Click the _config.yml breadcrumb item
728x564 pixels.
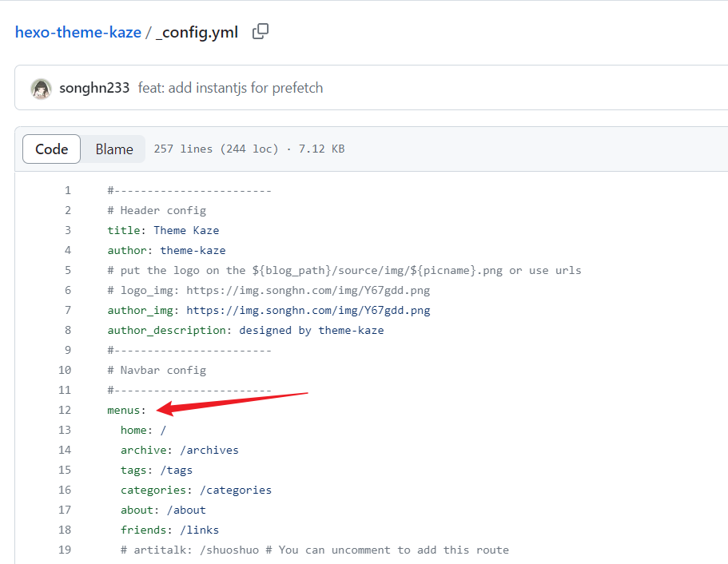[x=199, y=31]
